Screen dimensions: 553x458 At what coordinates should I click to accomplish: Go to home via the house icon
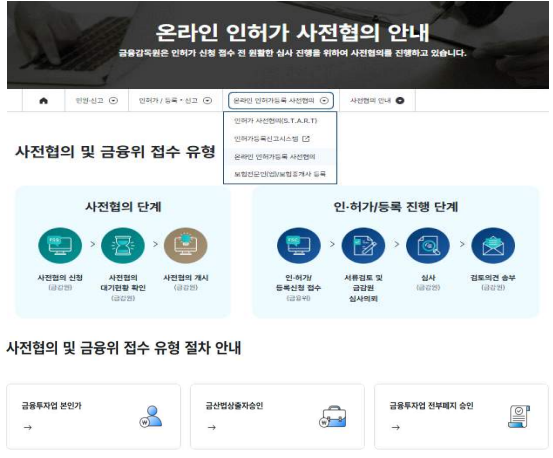(x=43, y=101)
